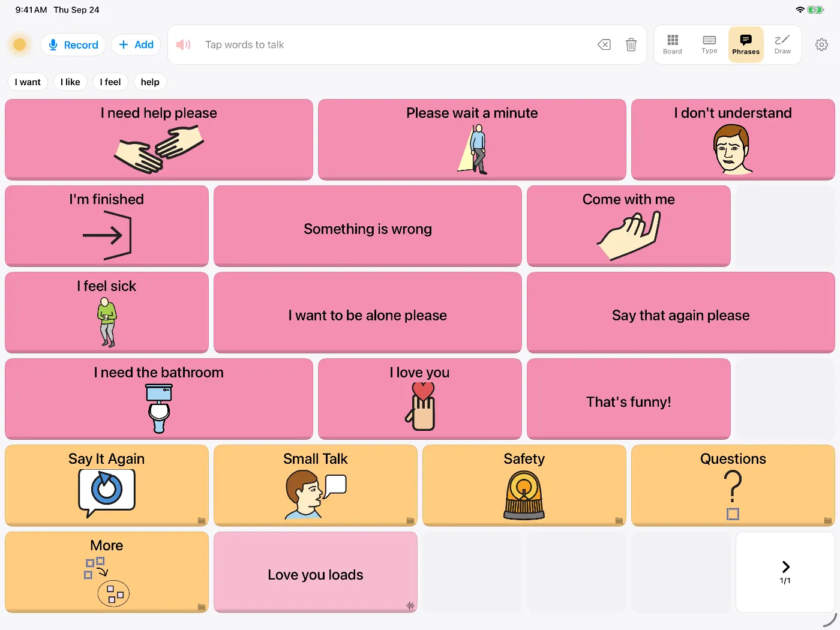Screen dimensions: 840x630
Task: Tap Wi-Fi status icon
Action: pos(800,10)
